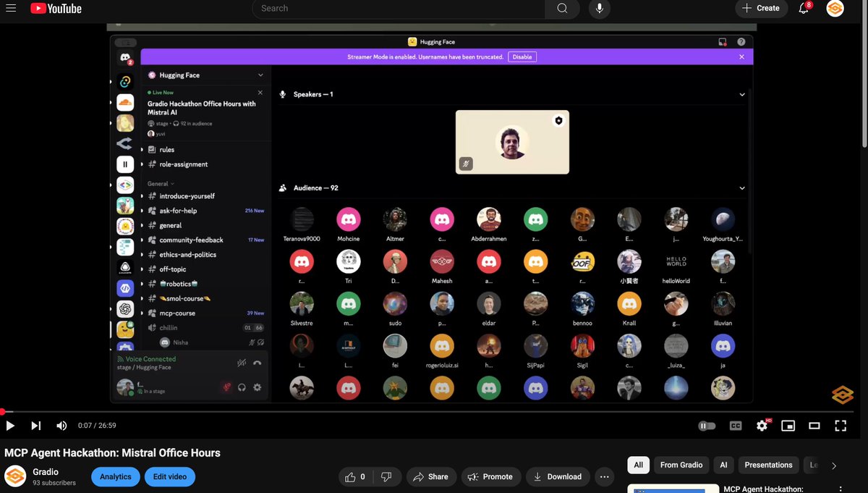Click the muted mic badge on speaker tile
868x493 pixels.
(x=467, y=164)
